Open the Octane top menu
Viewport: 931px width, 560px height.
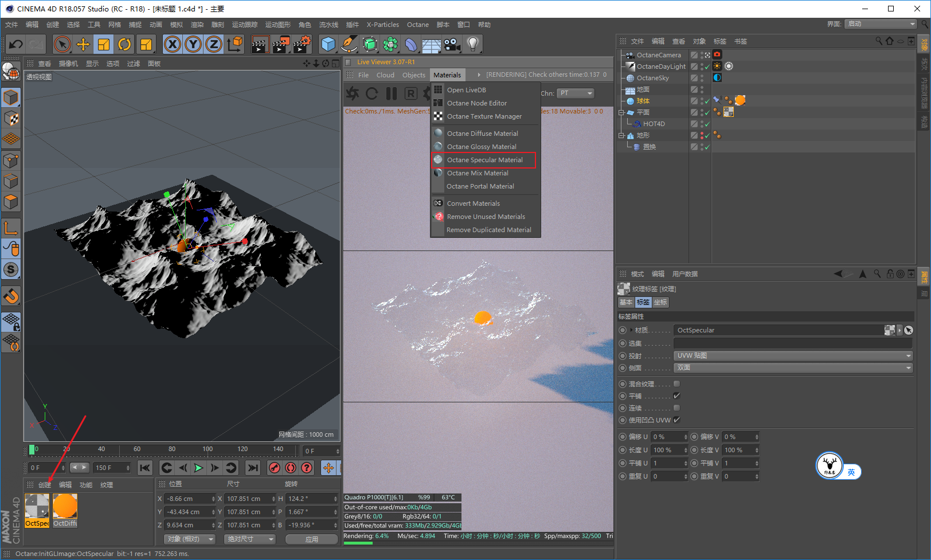(418, 25)
